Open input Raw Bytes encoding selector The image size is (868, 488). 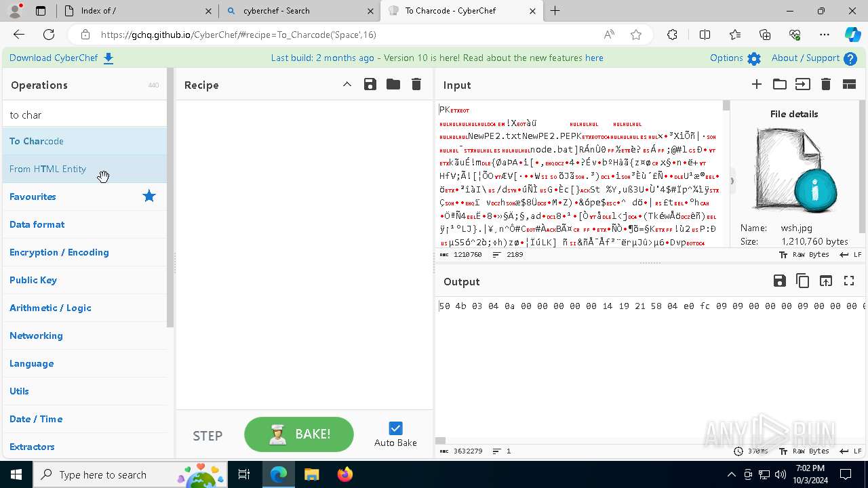click(804, 255)
